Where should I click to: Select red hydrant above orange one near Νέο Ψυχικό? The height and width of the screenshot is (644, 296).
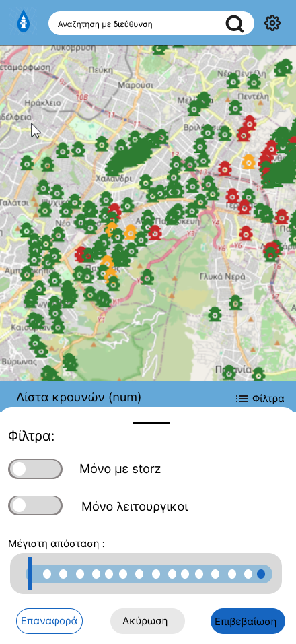(114, 211)
